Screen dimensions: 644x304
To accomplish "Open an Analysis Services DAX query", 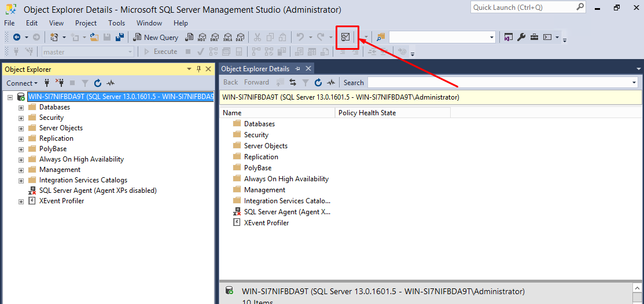I will pos(240,38).
